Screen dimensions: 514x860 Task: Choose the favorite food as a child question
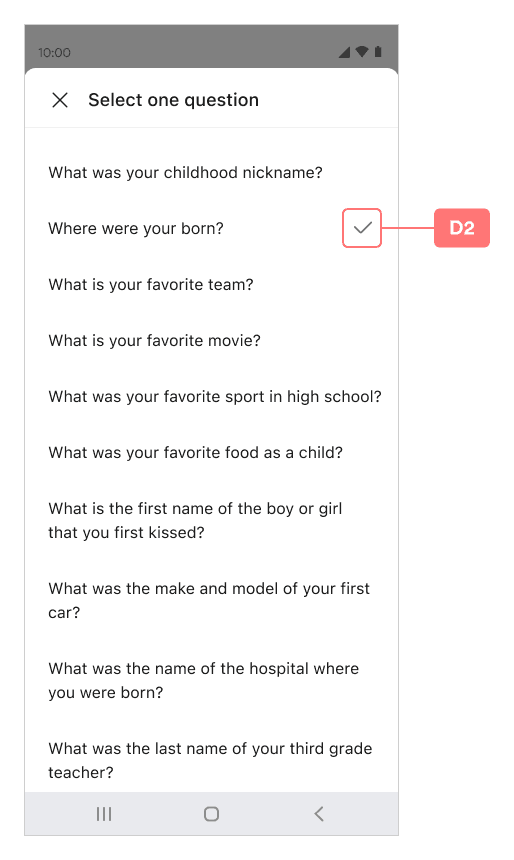pos(211,452)
